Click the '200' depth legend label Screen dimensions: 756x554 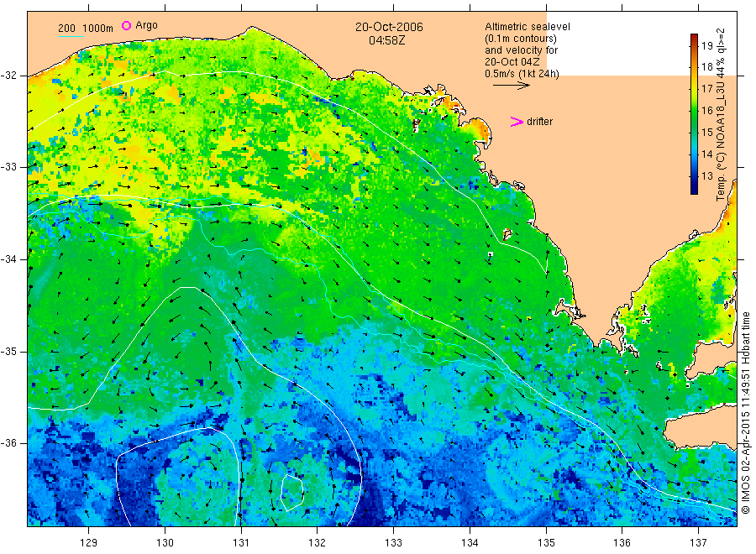pos(66,29)
